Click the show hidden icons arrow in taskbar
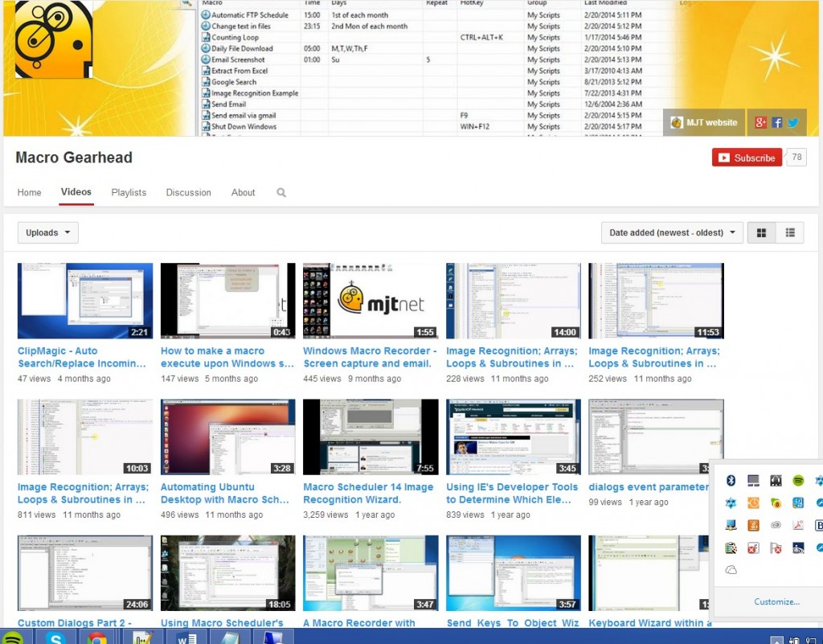Screen dimensions: 823x644 (777, 640)
